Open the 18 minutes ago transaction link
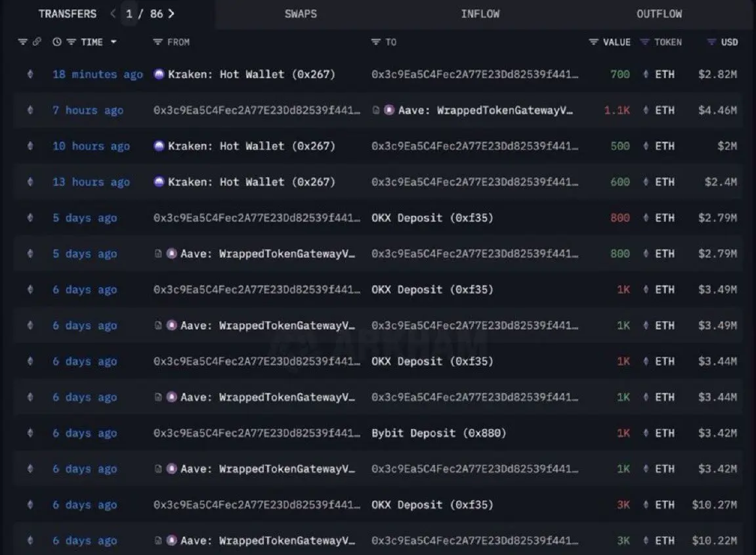 click(x=98, y=74)
